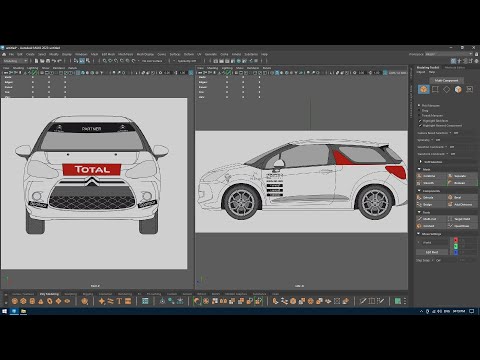Open the Shading menu in left viewport
This screenshot has height=360, width=480.
click(18, 68)
